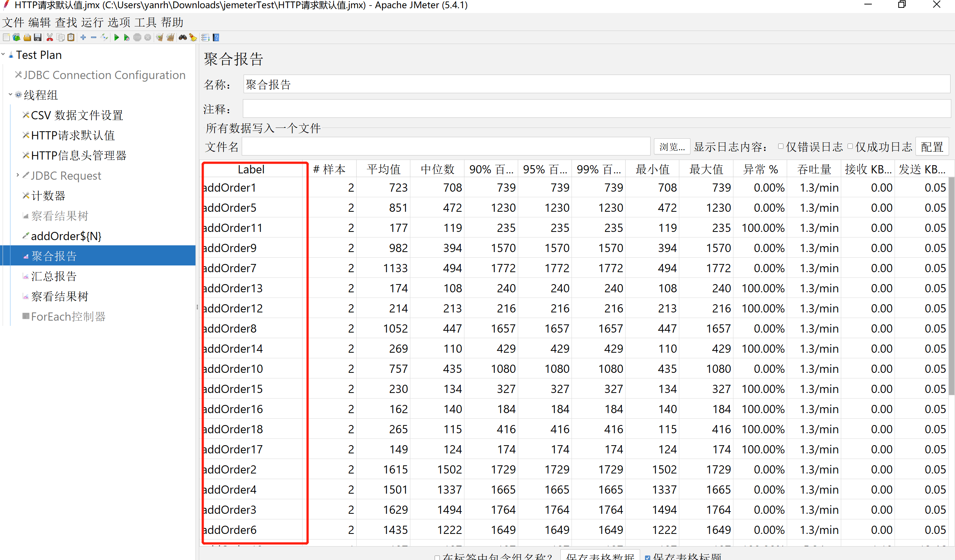
Task: Click the 配置 configure button
Action: pyautogui.click(x=931, y=147)
